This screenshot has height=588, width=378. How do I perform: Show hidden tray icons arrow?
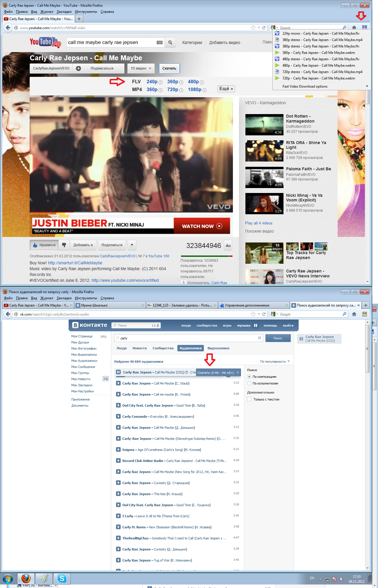(320, 579)
